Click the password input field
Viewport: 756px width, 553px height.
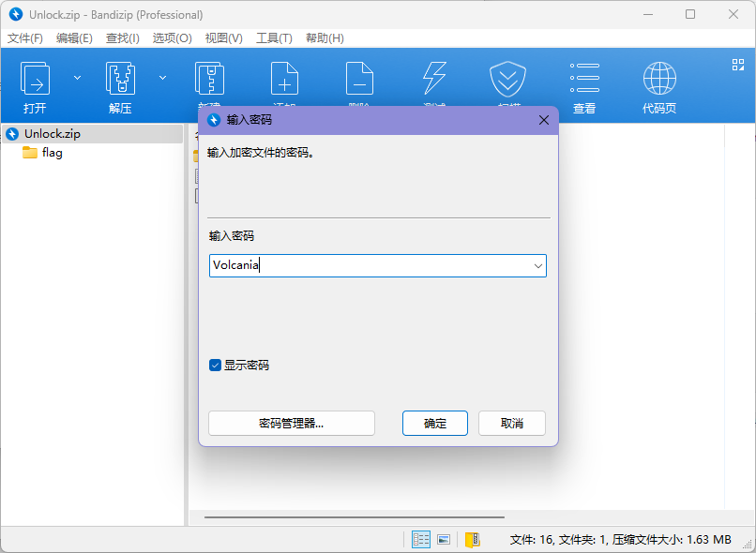366,266
